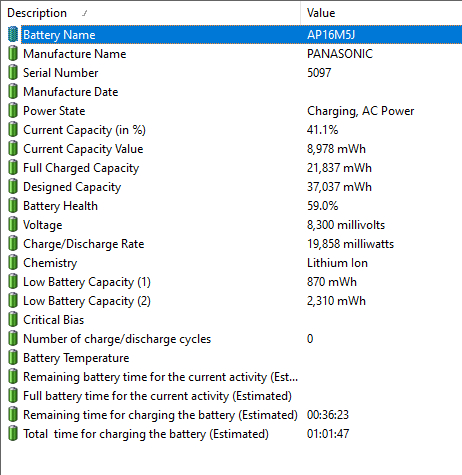Select the battery icon beside Serial Number
Image resolution: width=462 pixels, height=475 pixels.
(x=13, y=72)
